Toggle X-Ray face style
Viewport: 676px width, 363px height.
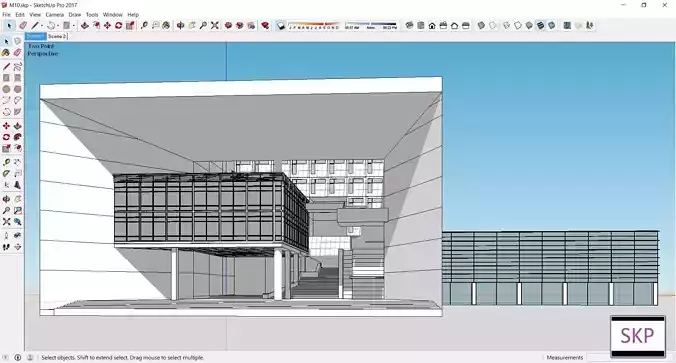coord(482,26)
